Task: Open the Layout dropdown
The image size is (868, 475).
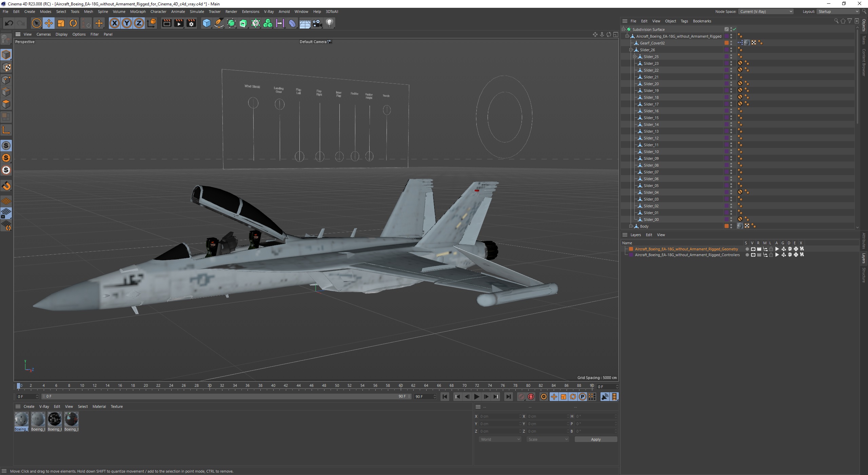Action: tap(838, 12)
